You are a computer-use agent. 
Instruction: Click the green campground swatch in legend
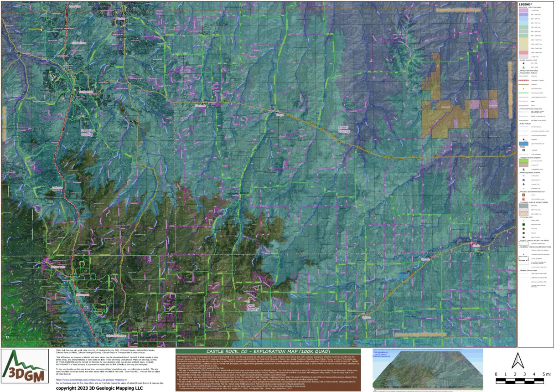(523, 160)
